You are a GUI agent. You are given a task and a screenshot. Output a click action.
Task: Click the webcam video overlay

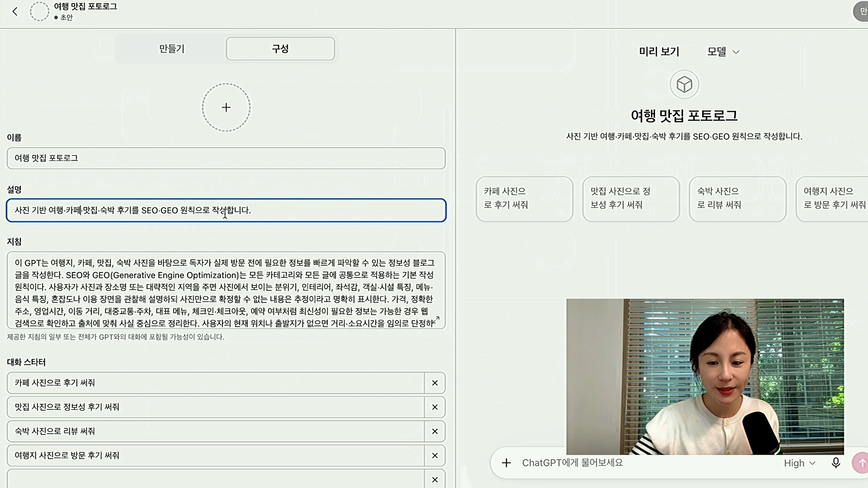[x=705, y=376]
